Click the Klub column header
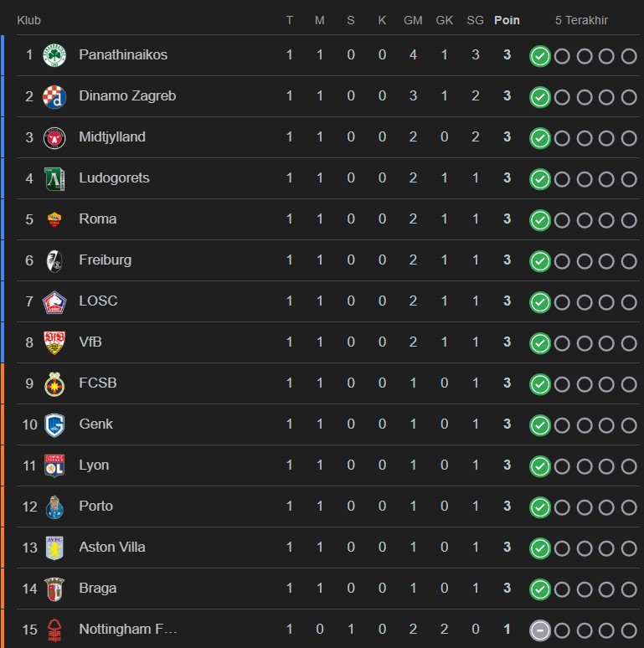Image resolution: width=644 pixels, height=648 pixels. pyautogui.click(x=28, y=20)
